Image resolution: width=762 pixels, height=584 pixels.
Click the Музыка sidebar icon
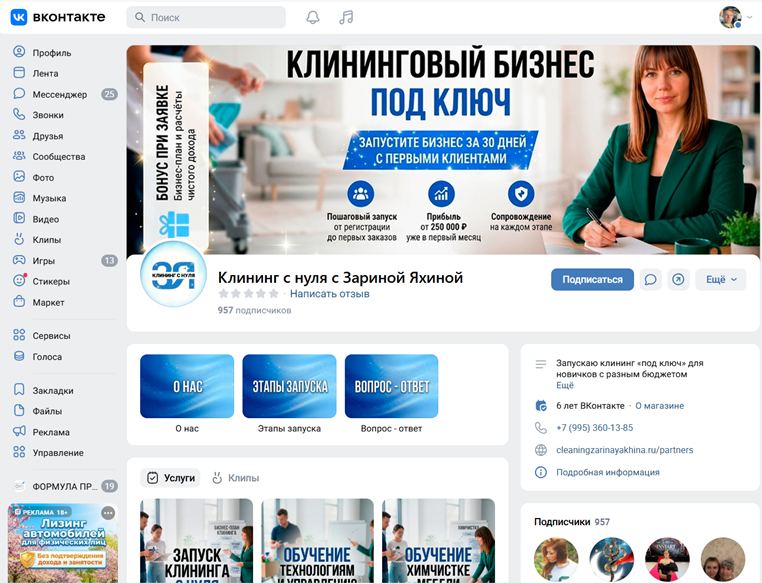pos(19,198)
